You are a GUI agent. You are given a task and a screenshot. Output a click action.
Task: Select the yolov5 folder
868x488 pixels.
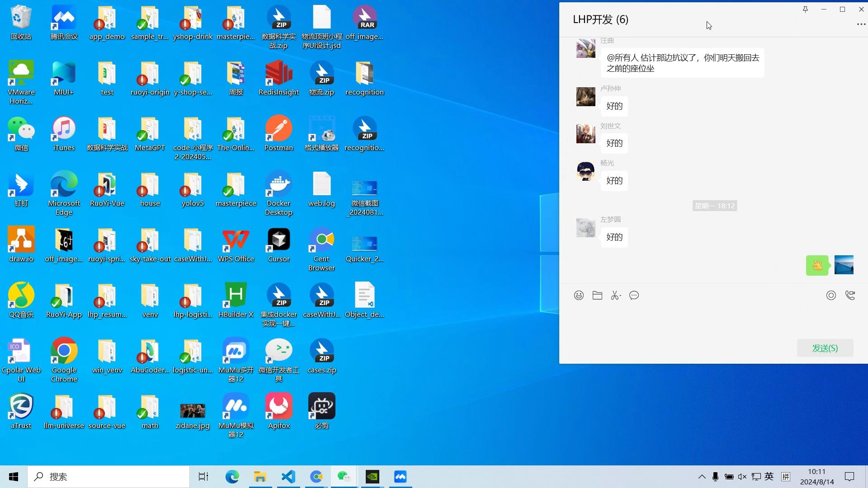click(193, 189)
